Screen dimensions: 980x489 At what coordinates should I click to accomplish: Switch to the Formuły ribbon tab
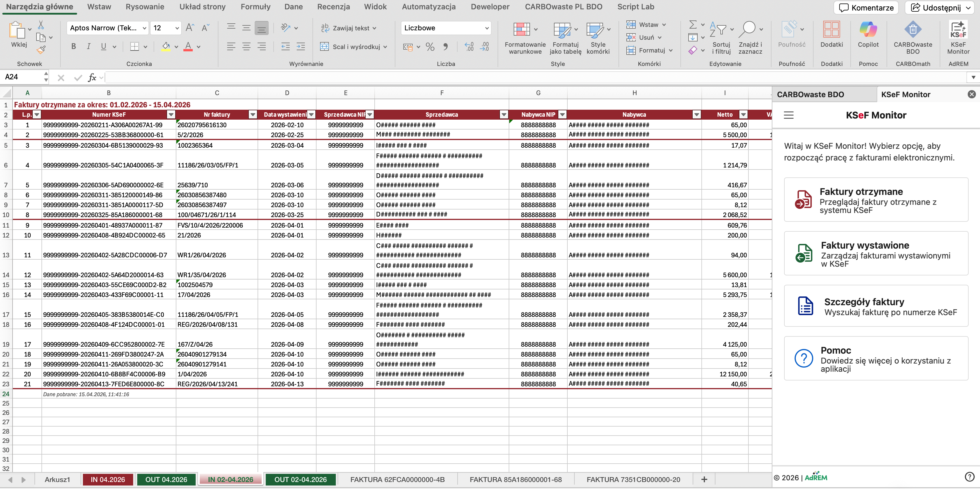(255, 7)
